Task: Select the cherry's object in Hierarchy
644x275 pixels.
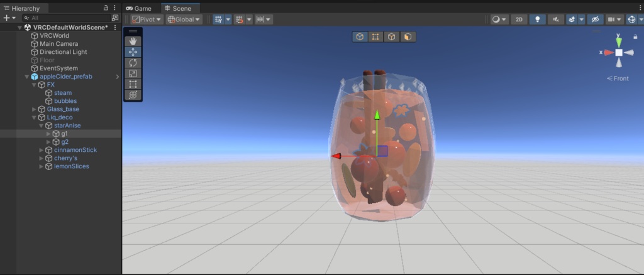Action: [x=65, y=158]
